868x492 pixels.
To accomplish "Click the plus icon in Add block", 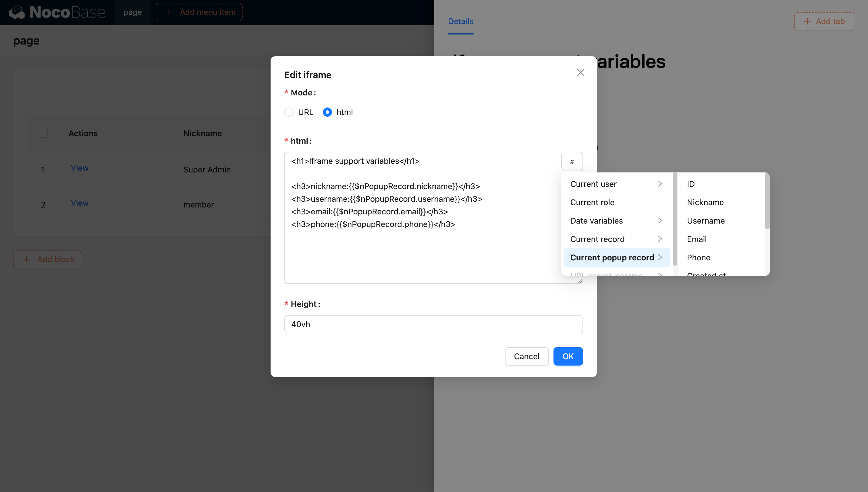I will [26, 259].
